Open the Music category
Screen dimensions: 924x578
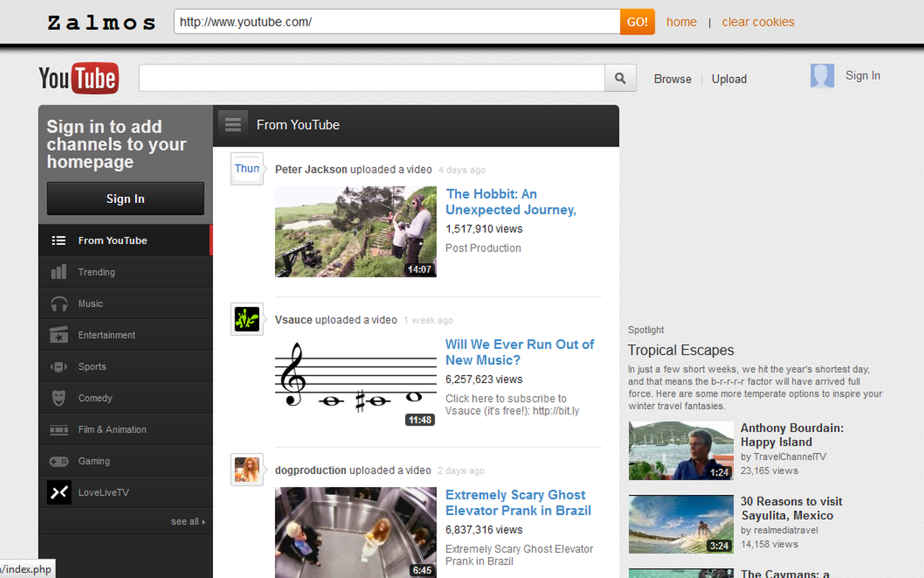pos(126,303)
